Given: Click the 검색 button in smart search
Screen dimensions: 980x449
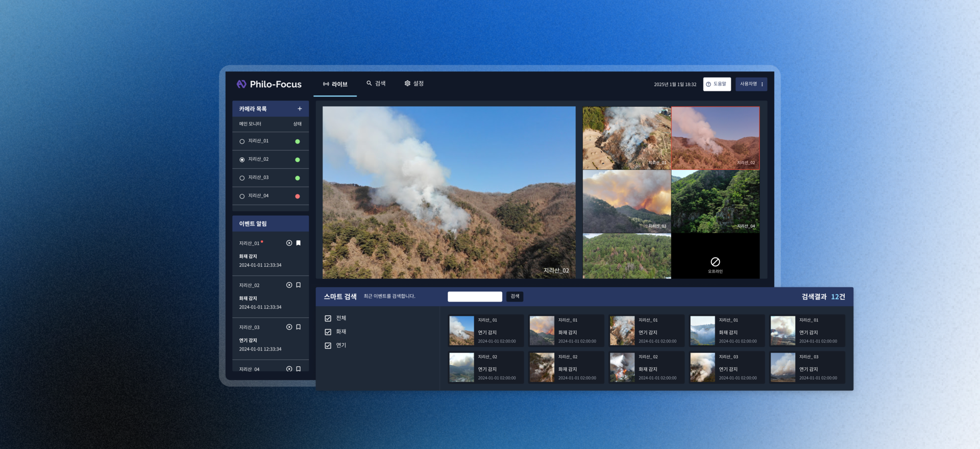Looking at the screenshot, I should coord(515,296).
